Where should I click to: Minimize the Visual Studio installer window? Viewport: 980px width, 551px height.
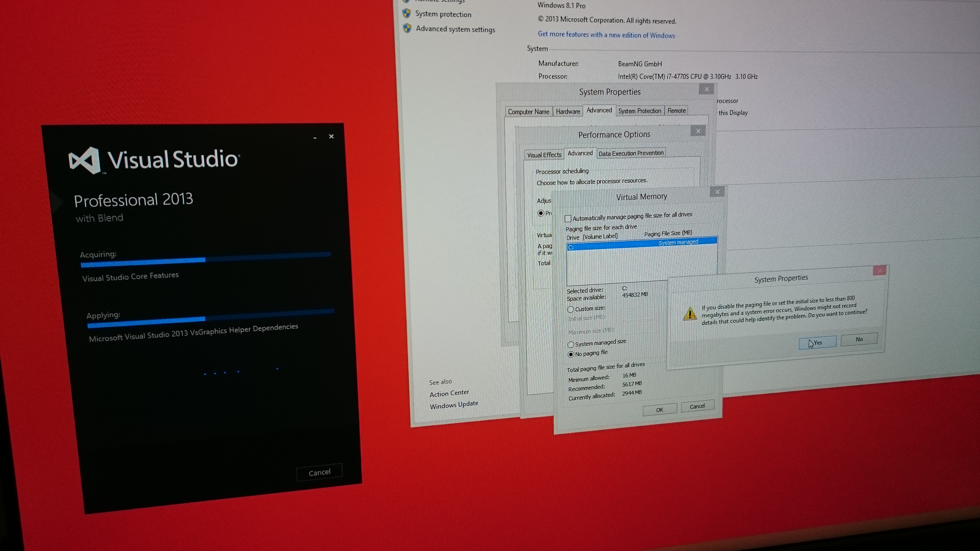[x=315, y=138]
